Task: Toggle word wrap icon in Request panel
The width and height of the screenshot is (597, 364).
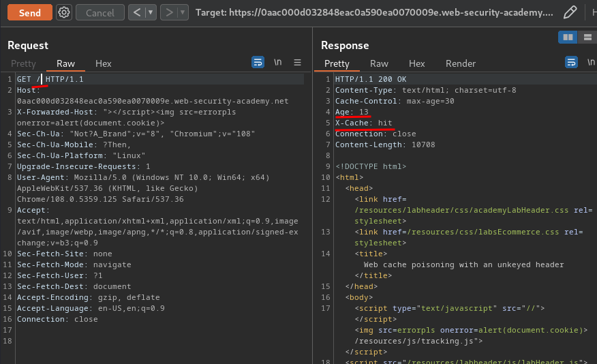Action: 258,62
